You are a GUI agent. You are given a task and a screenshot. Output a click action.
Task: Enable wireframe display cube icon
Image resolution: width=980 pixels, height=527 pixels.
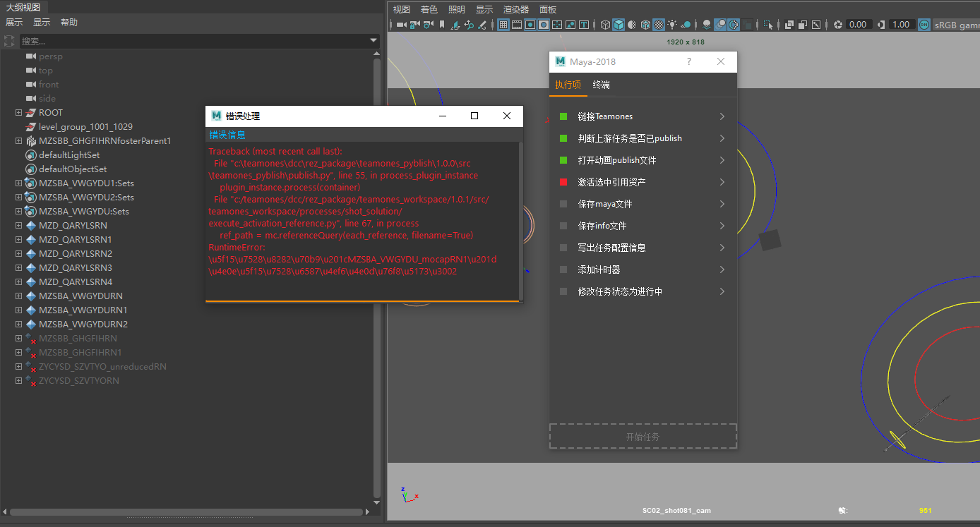coord(605,25)
